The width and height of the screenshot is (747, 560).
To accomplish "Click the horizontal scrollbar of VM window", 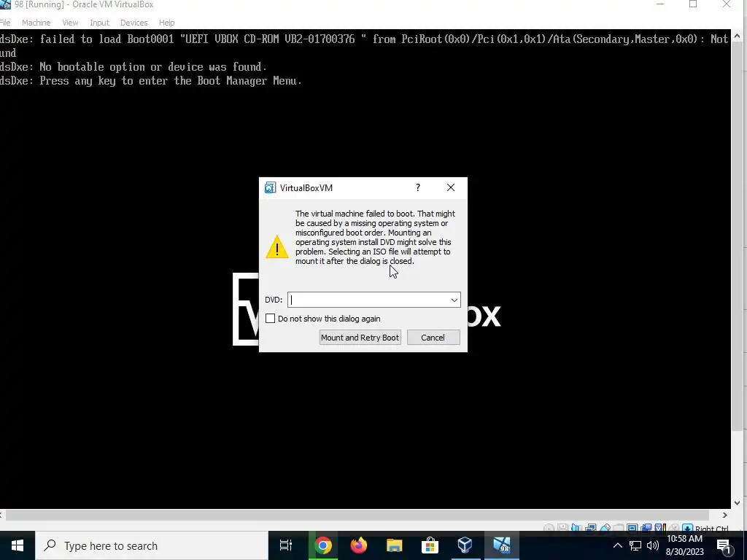I will (357, 516).
